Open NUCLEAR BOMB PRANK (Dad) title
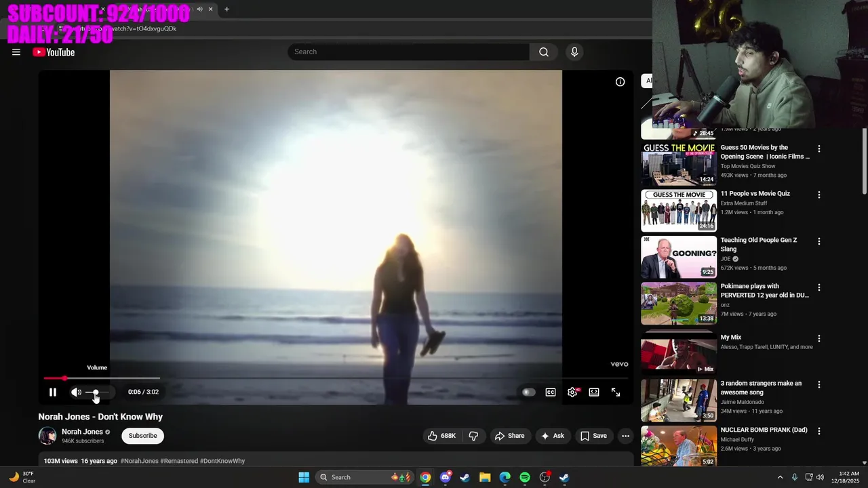The image size is (868, 488). click(764, 430)
